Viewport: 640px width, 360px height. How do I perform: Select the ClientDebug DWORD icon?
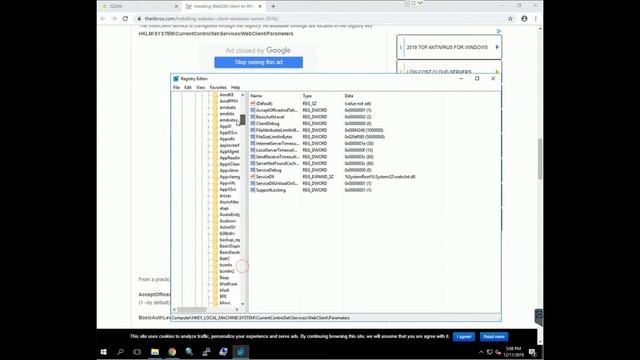coord(253,123)
